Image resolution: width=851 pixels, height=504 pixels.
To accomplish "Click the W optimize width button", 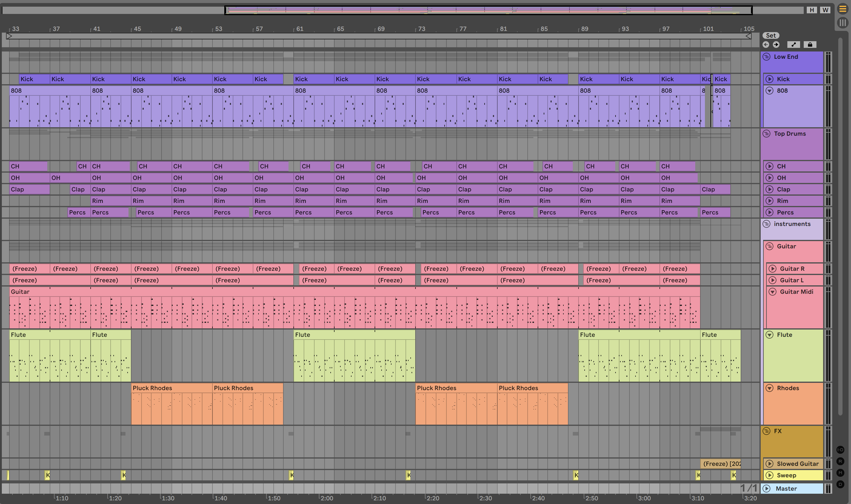I will pos(825,10).
